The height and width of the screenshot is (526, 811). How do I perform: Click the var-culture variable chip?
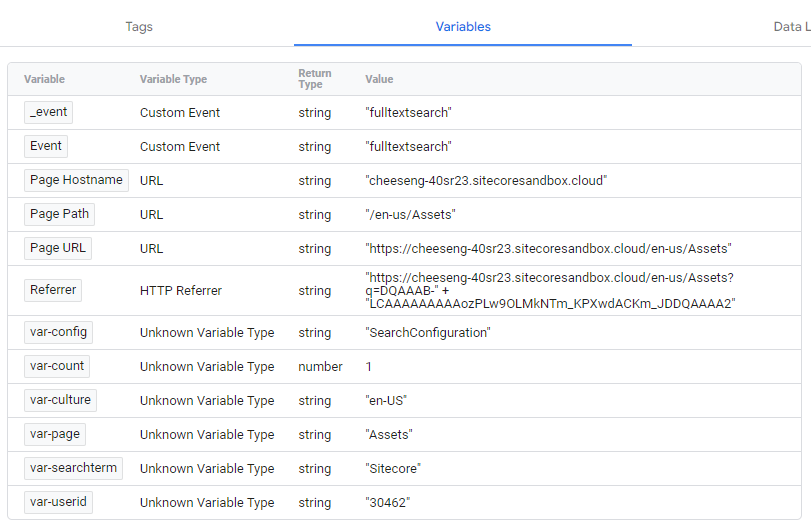click(60, 400)
